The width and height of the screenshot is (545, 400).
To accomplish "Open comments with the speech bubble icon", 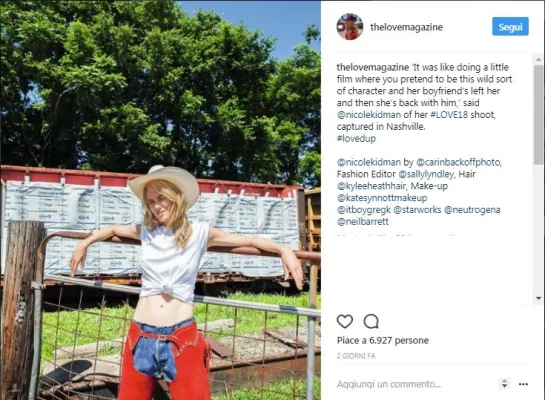I will 371,321.
